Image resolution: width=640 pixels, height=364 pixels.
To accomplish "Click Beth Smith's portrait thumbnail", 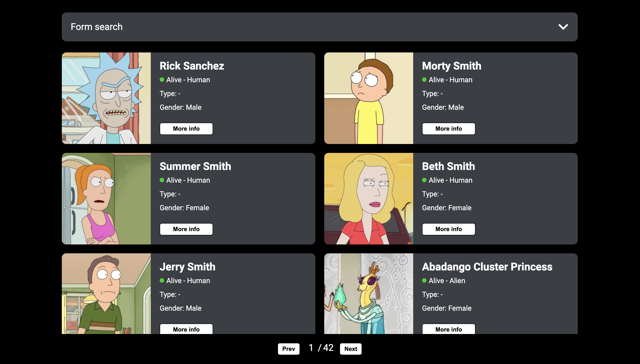I will [369, 198].
